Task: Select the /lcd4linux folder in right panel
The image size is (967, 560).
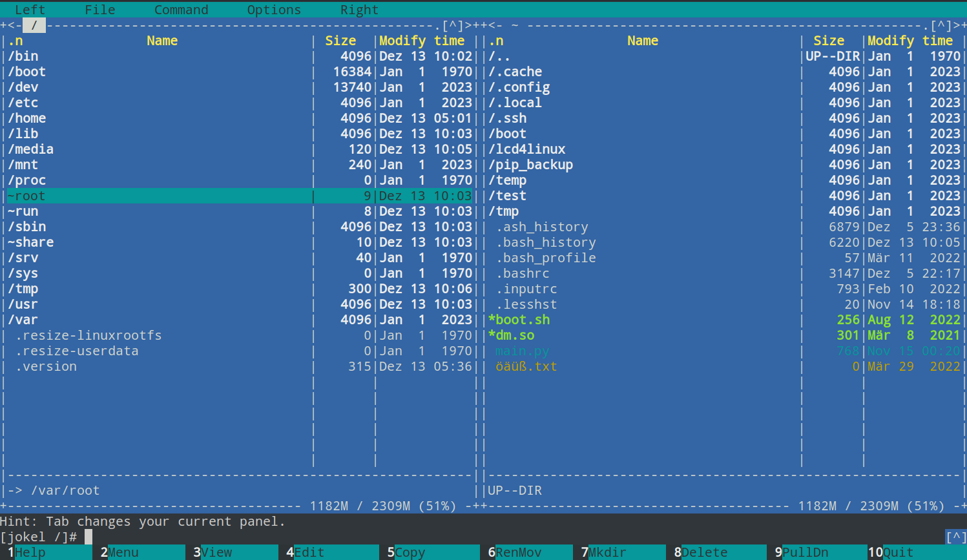Action: coord(527,149)
